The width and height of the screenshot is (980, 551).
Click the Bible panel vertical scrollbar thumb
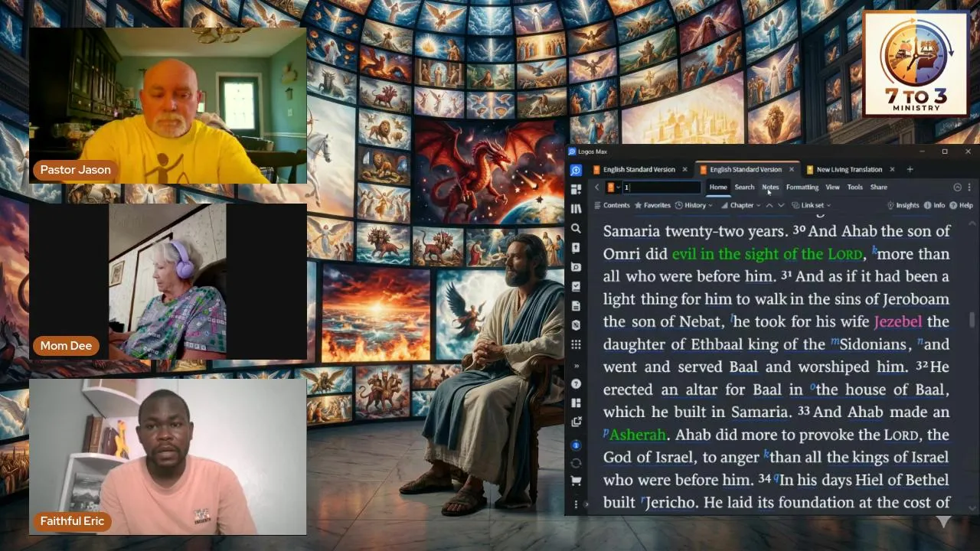pyautogui.click(x=973, y=320)
